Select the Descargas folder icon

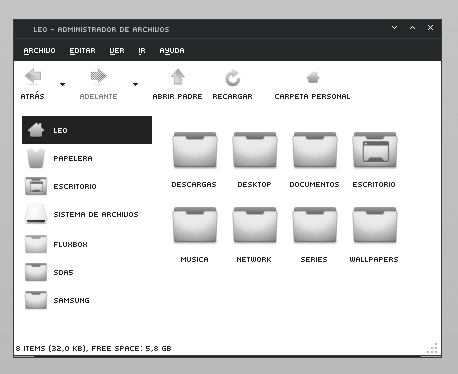195,150
